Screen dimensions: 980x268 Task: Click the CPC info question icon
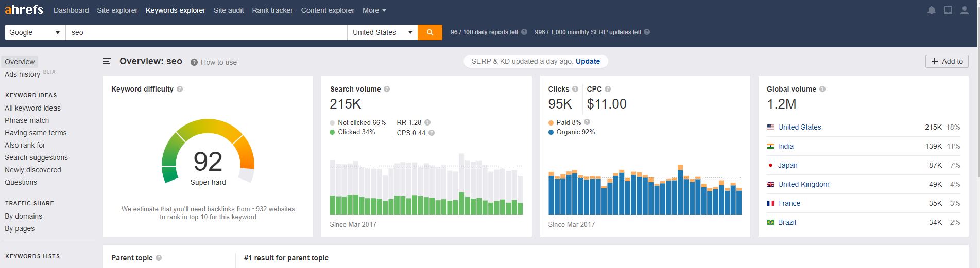click(608, 89)
